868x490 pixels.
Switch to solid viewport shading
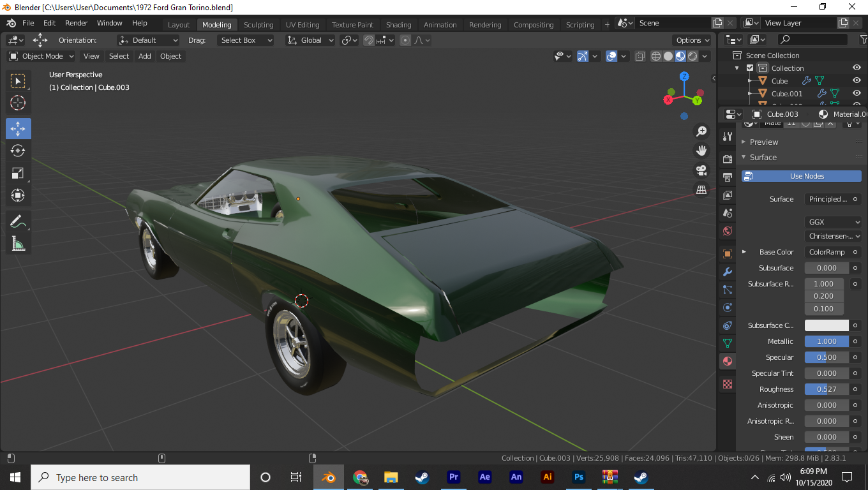(x=668, y=56)
